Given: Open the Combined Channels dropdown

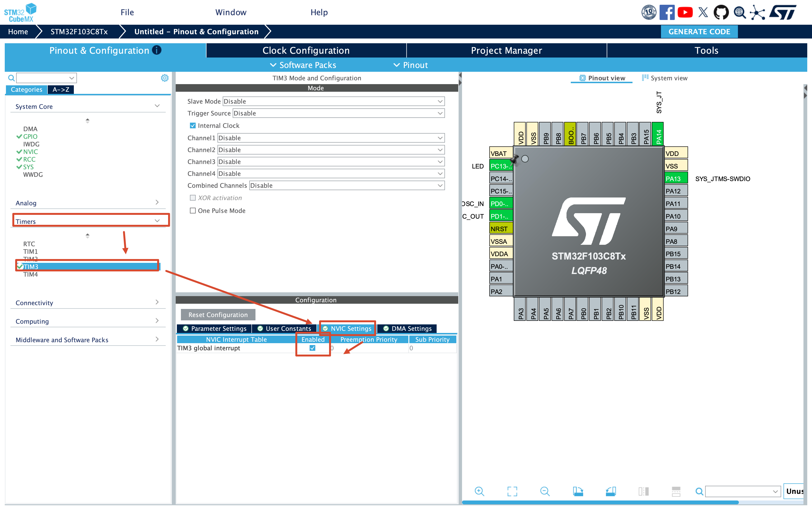Looking at the screenshot, I should point(347,185).
